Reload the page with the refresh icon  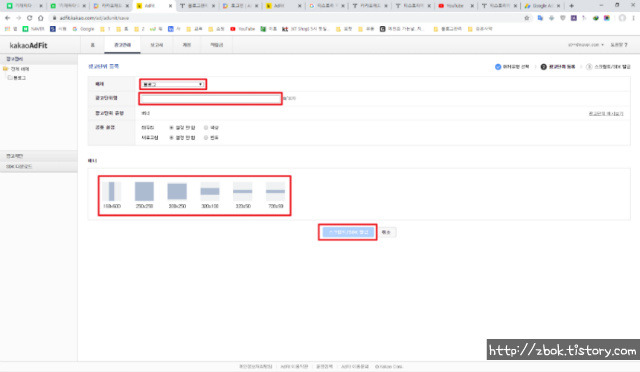tap(29, 18)
